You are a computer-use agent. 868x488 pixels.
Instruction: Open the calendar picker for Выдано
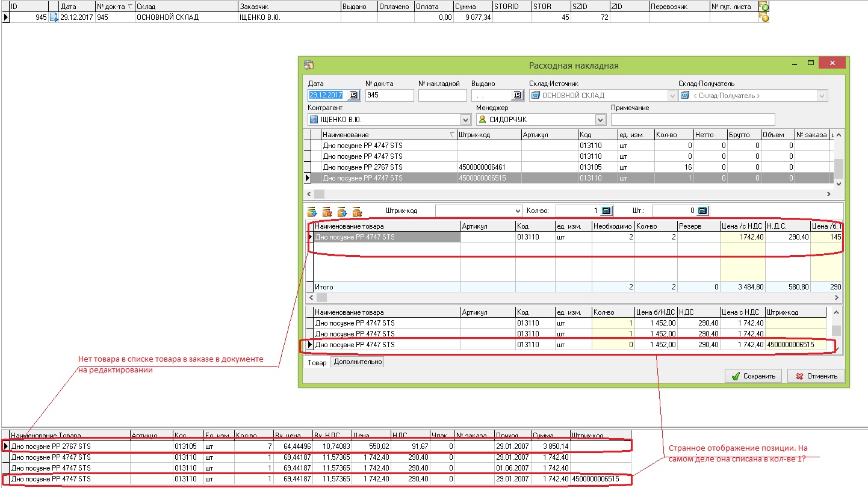(x=518, y=95)
